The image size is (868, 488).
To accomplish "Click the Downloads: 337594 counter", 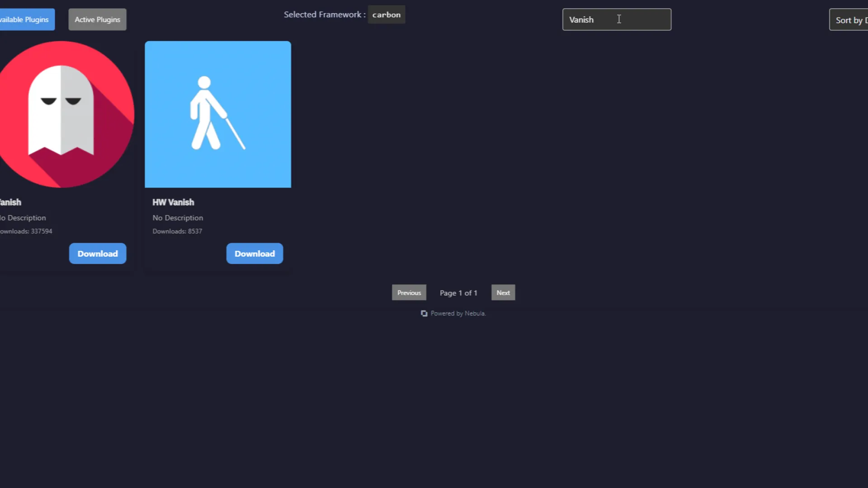I will pos(26,231).
